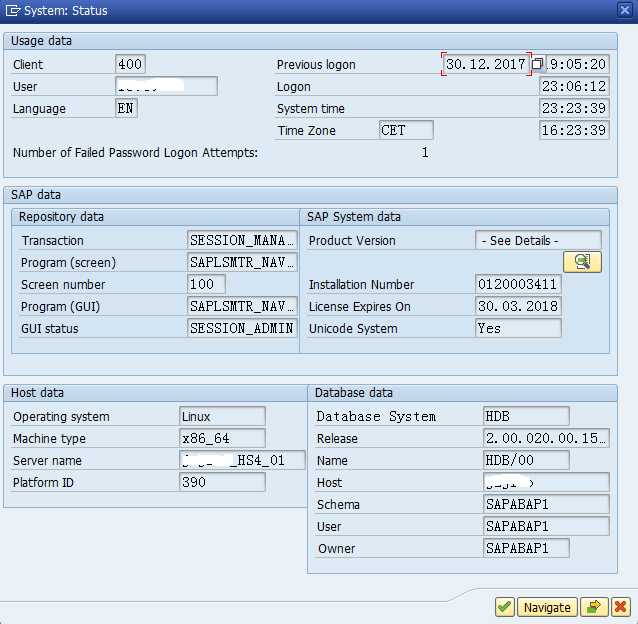
Task: Click License Expires On 30.03.2018
Action: click(x=518, y=306)
